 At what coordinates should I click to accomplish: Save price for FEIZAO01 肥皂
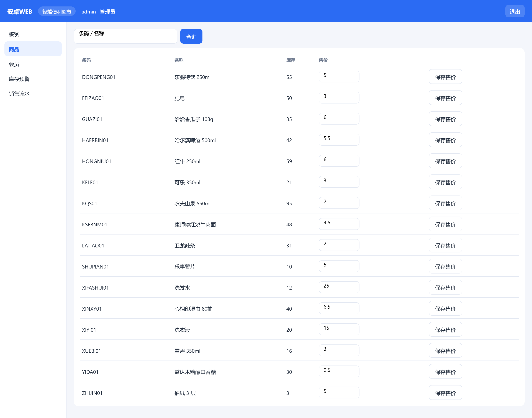coord(445,98)
